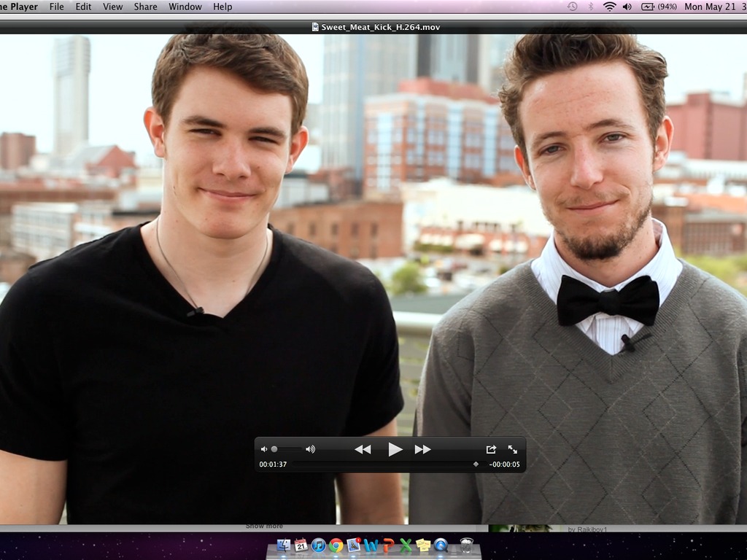Open the File menu
747x560 pixels.
(x=56, y=7)
